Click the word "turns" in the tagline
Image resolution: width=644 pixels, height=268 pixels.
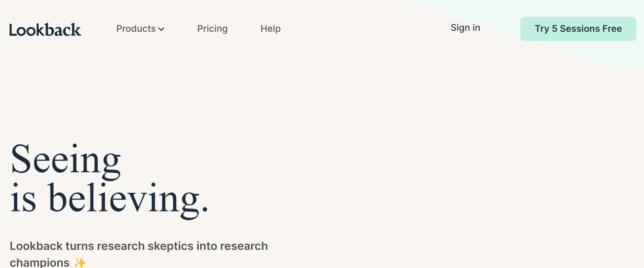[x=80, y=246]
